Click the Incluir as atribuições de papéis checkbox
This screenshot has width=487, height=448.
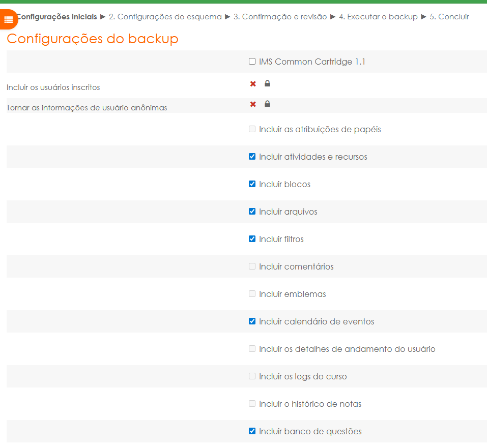252,129
